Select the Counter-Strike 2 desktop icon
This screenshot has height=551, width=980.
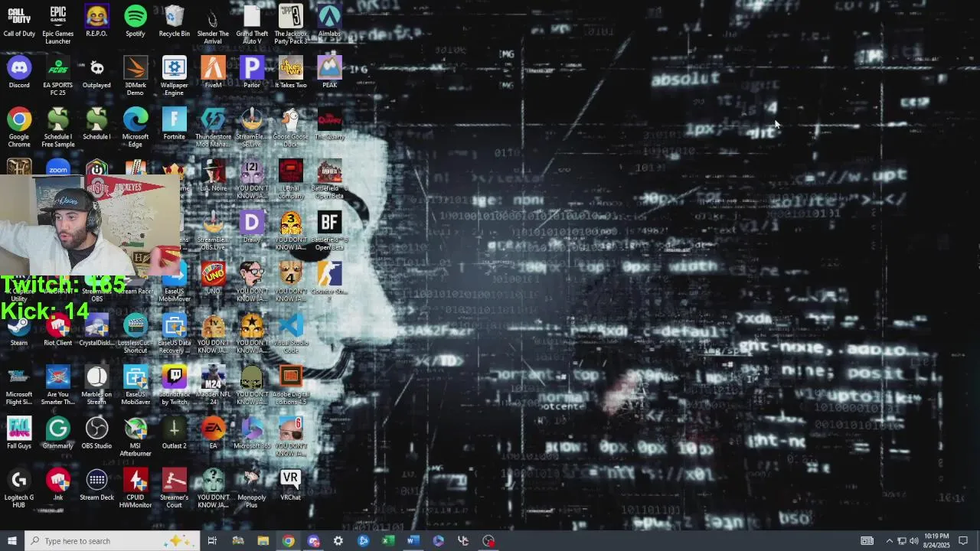(329, 281)
